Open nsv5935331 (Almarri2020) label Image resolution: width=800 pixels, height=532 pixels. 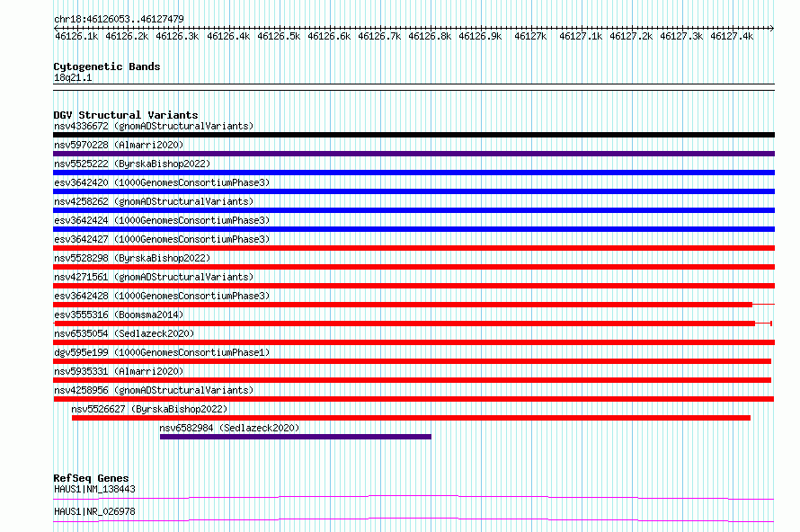(x=119, y=371)
